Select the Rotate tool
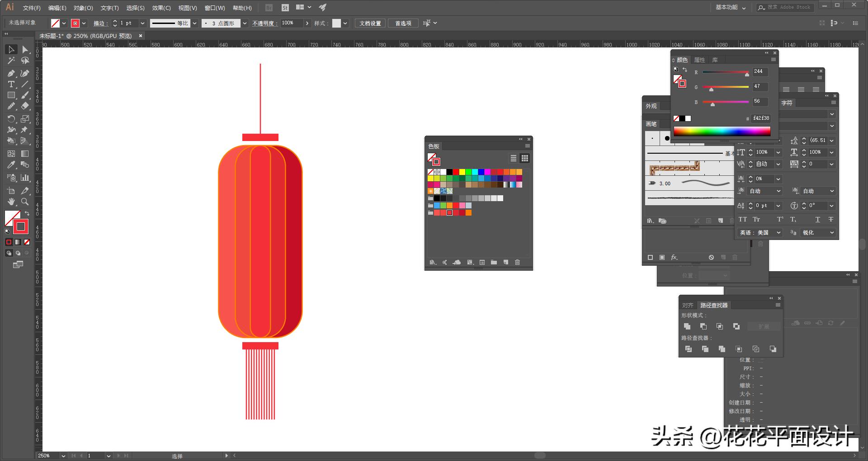Screen dimensions: 868x461 tap(11, 119)
